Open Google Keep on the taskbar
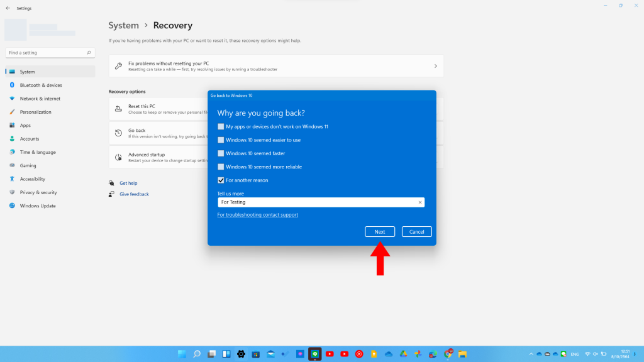This screenshot has width=644, height=362. (374, 354)
